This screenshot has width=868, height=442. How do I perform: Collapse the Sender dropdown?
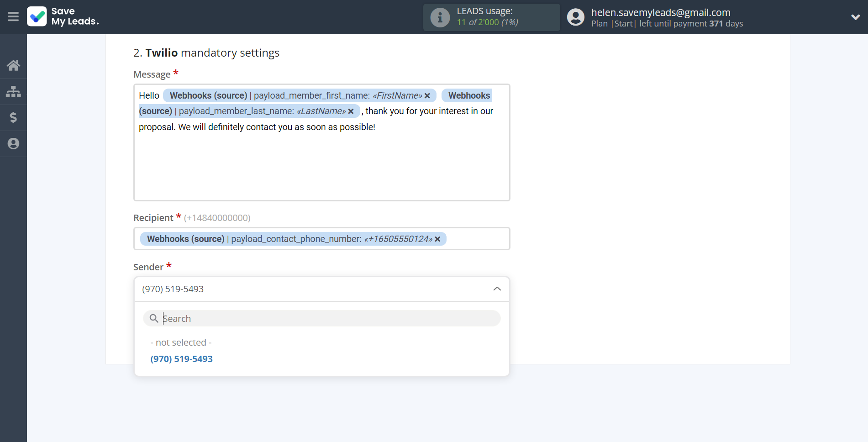click(497, 289)
